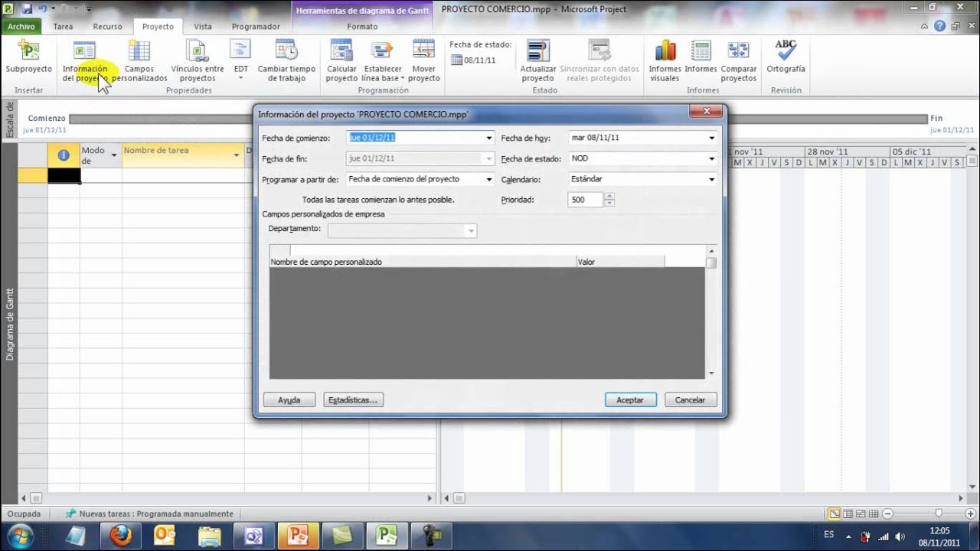The width and height of the screenshot is (980, 551).
Task: Click the timescale zoom slider handle
Action: [939, 514]
